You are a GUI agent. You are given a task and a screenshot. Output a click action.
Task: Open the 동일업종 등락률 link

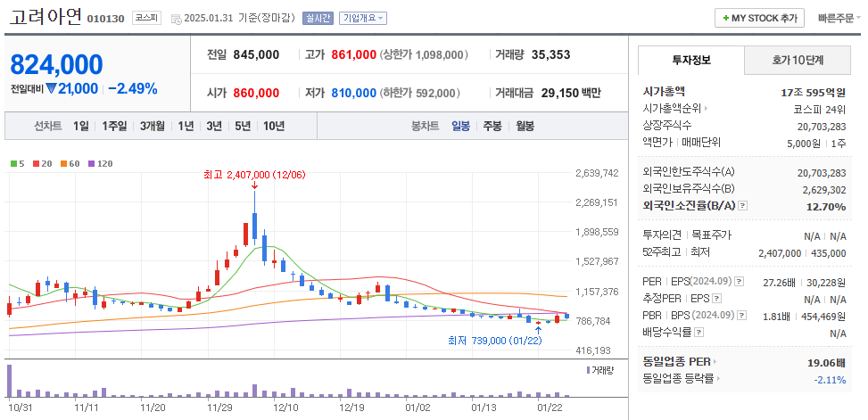point(679,379)
